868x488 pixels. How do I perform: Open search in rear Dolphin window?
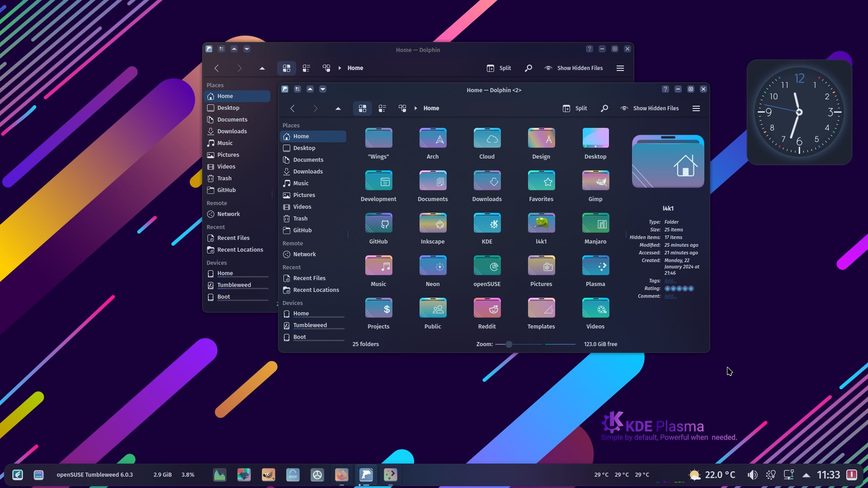pyautogui.click(x=528, y=68)
